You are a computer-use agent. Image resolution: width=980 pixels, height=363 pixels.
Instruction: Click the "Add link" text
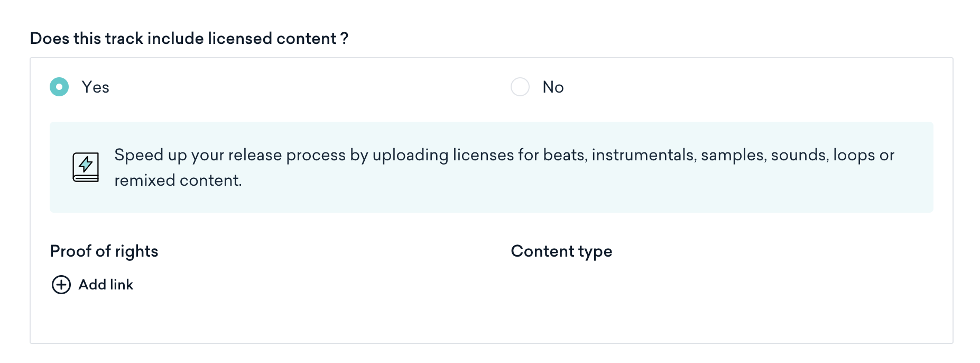click(x=106, y=285)
